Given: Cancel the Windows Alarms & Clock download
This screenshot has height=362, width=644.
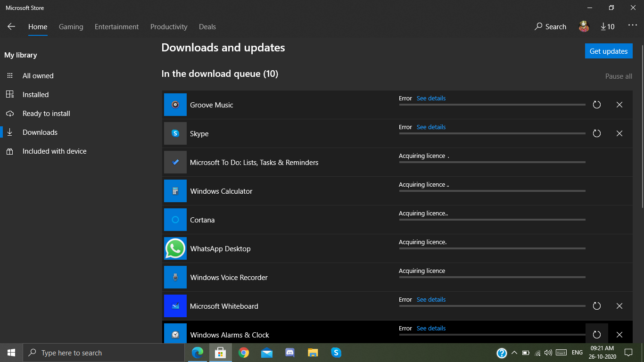Looking at the screenshot, I should tap(619, 335).
